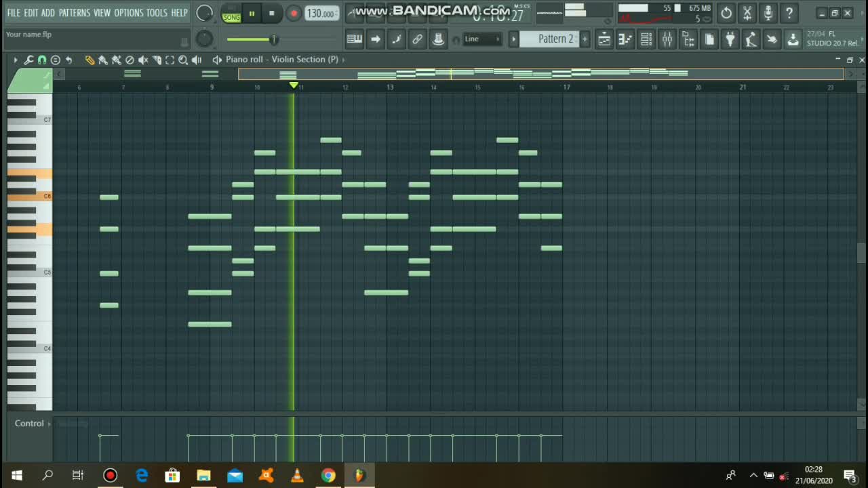Open the TOOLS menu

[157, 13]
